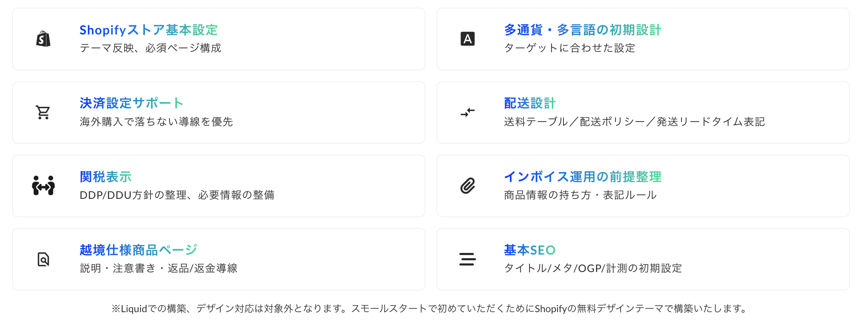Click the two-people exchange icon
The width and height of the screenshot is (868, 320).
pos(43,186)
